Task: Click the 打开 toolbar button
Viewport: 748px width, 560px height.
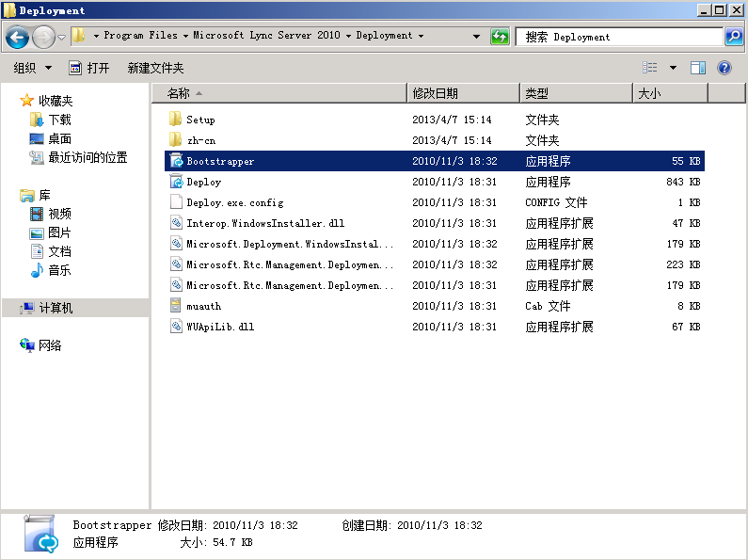Action: 89,68
